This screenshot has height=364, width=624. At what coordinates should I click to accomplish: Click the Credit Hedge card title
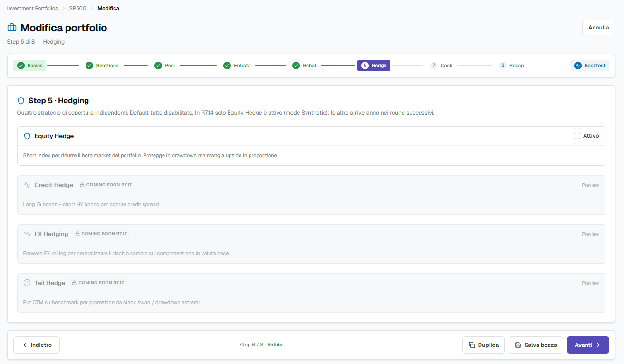click(54, 185)
